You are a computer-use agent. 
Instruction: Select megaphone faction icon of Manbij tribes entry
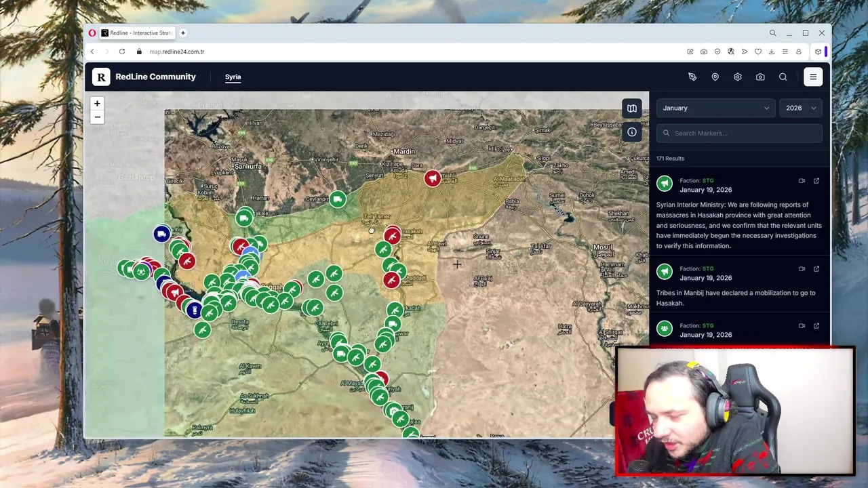(665, 272)
